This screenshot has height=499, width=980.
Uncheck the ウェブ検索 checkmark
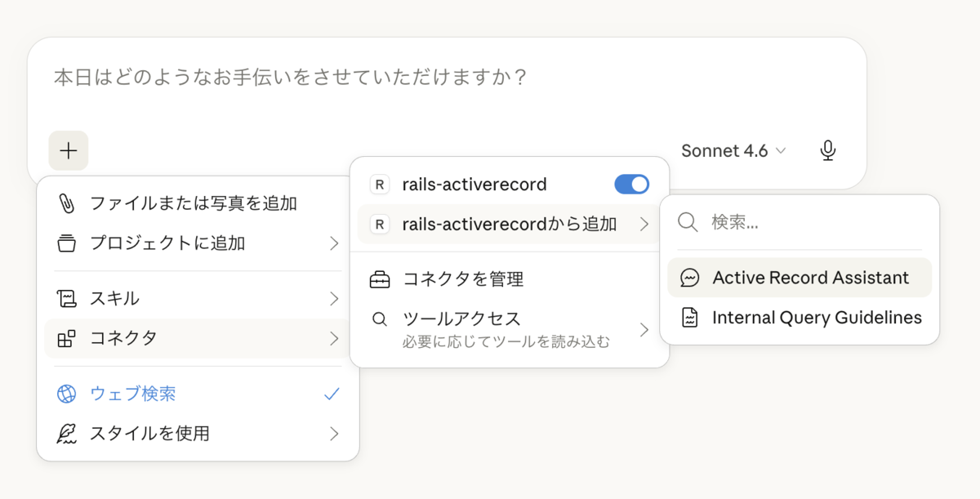tap(332, 394)
